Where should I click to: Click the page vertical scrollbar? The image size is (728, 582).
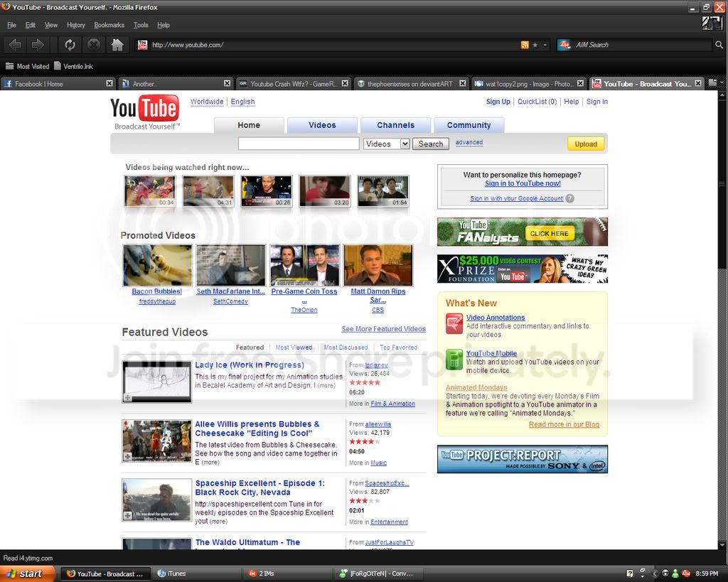(722, 320)
